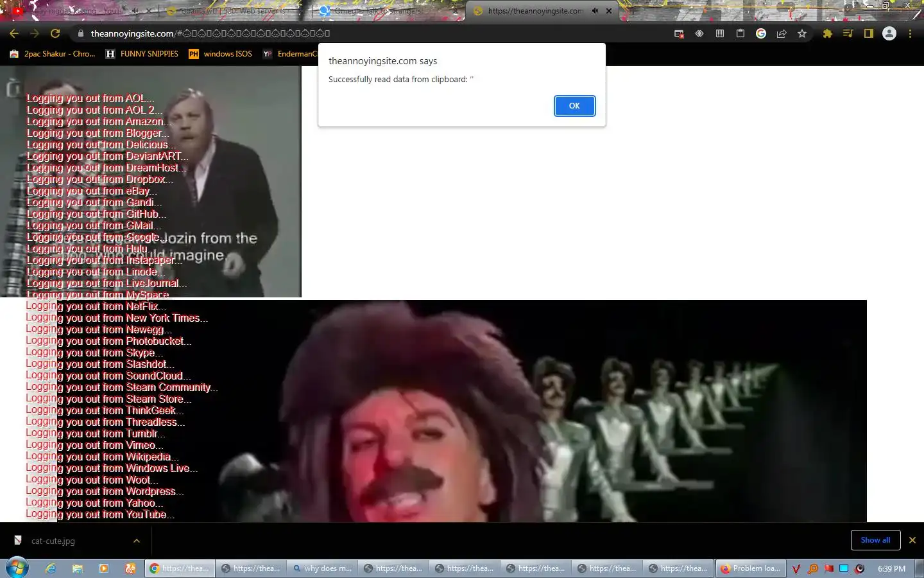
Task: Mute the theannoyingsite tab audio
Action: (595, 11)
